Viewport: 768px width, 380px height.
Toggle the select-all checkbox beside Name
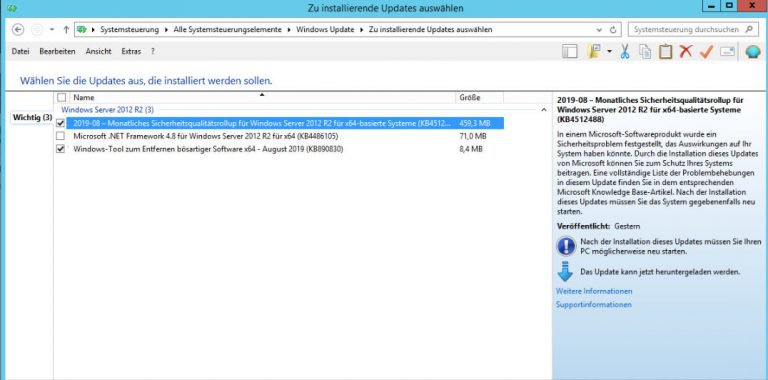61,97
